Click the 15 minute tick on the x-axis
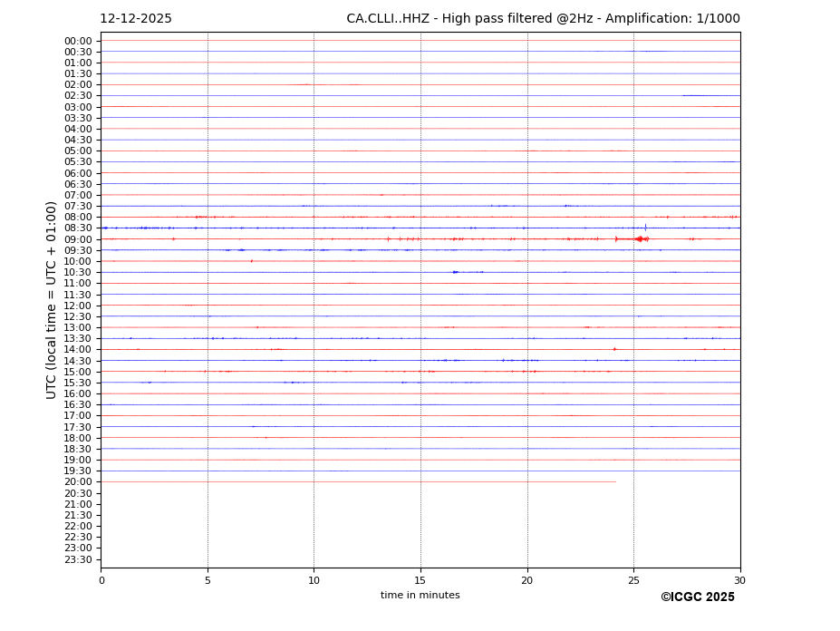840x631 pixels. click(420, 579)
